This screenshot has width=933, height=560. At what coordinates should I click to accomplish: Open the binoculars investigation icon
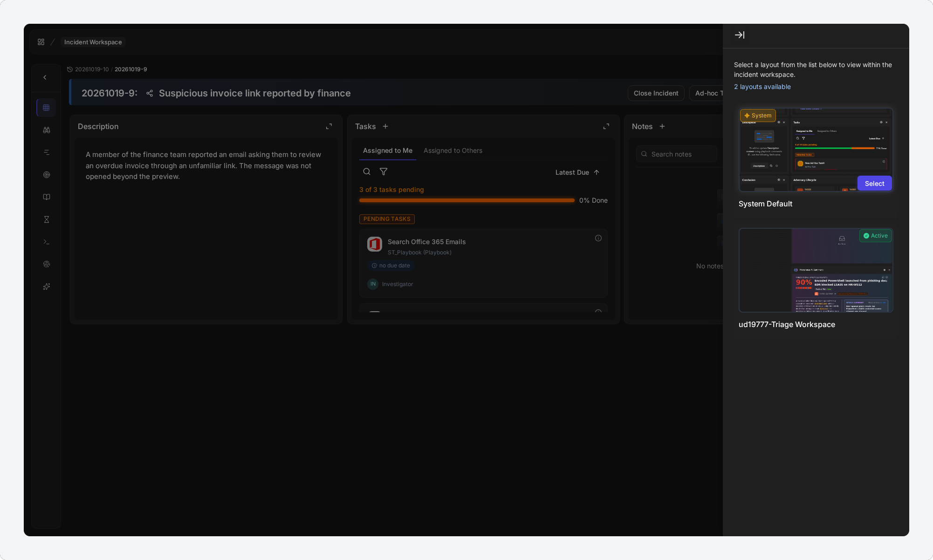pyautogui.click(x=47, y=130)
